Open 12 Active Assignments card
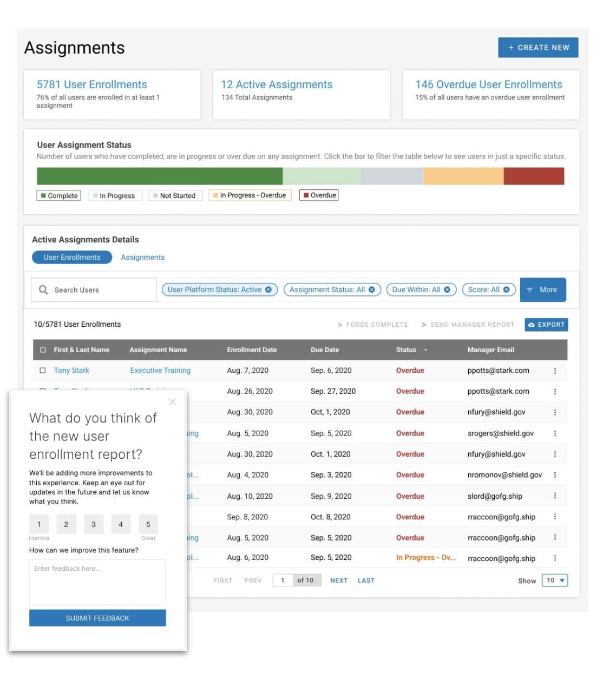This screenshot has height=673, width=616. (x=302, y=95)
